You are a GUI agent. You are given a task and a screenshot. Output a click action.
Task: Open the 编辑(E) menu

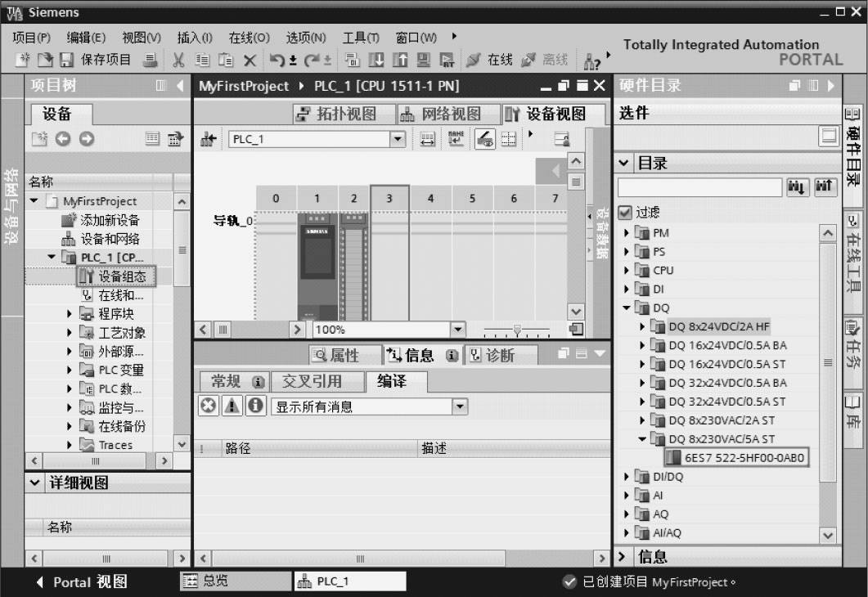(86, 37)
